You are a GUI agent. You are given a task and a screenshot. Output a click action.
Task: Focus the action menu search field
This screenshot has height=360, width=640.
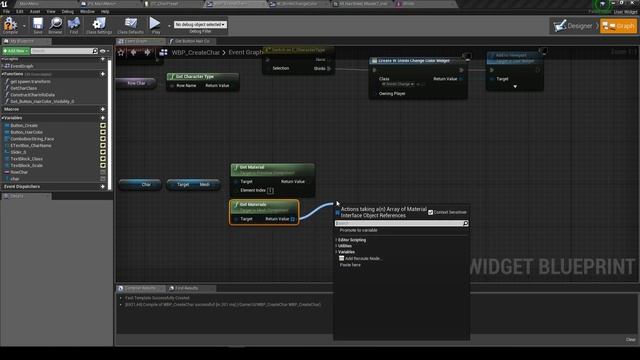[401, 224]
